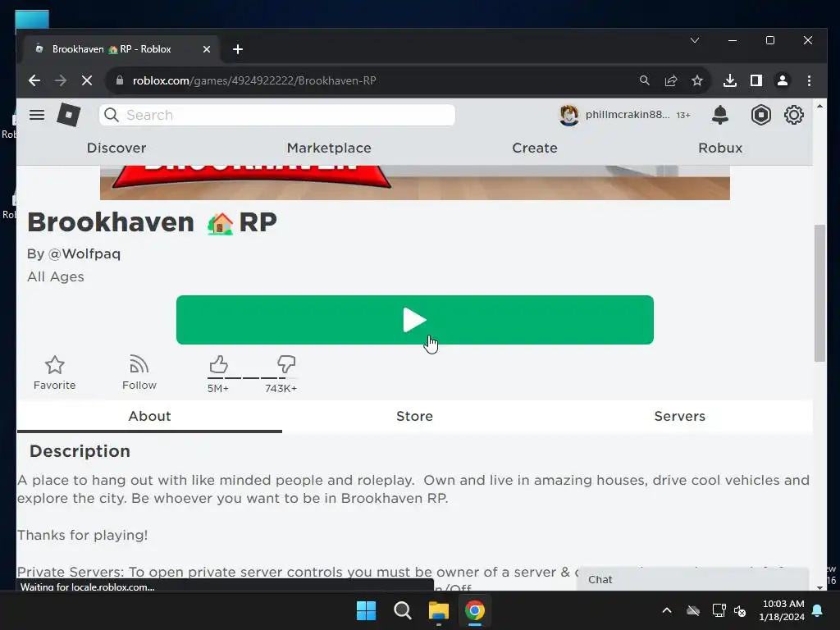Open the notifications bell in Roblox header

720,115
